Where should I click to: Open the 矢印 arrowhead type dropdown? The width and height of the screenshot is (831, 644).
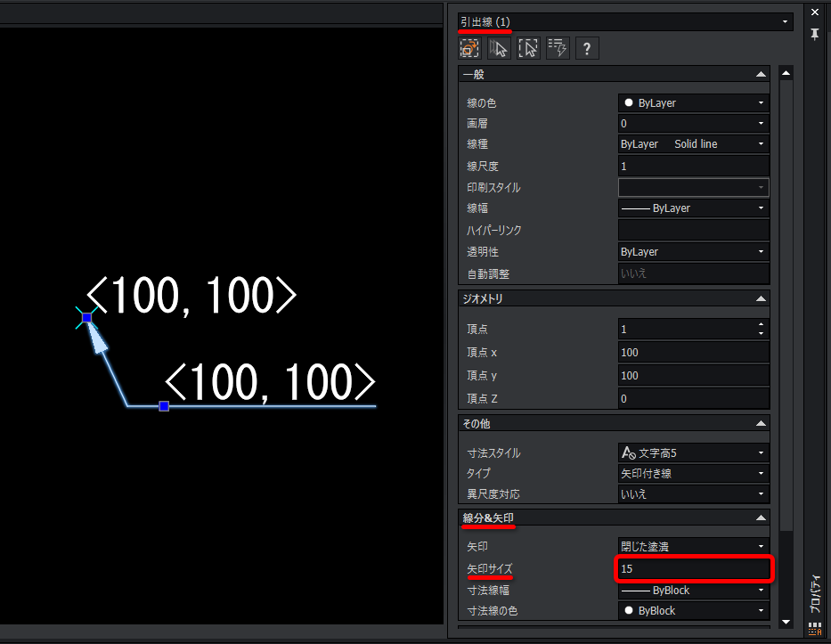[x=693, y=546]
